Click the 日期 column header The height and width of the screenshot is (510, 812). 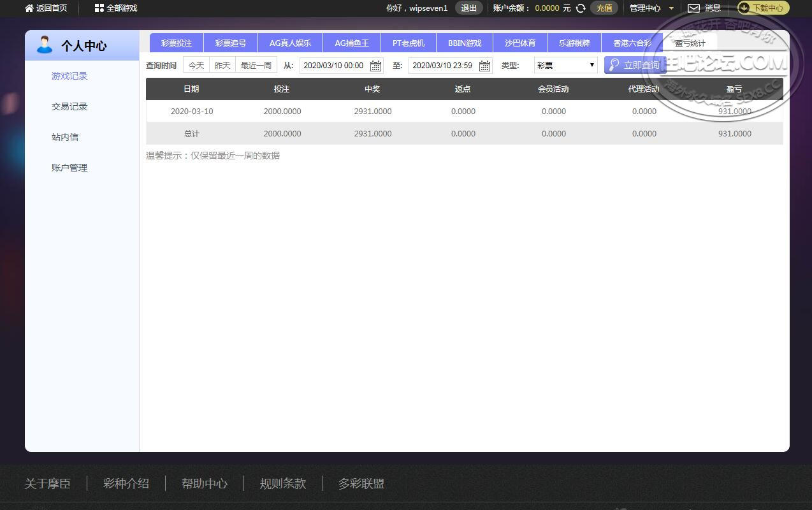coord(191,89)
